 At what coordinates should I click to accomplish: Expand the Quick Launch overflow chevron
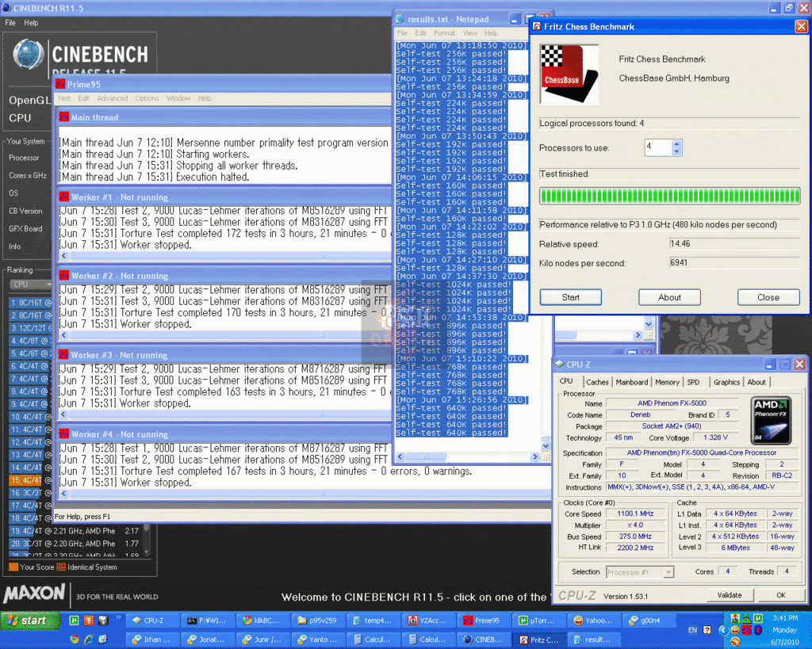118,617
